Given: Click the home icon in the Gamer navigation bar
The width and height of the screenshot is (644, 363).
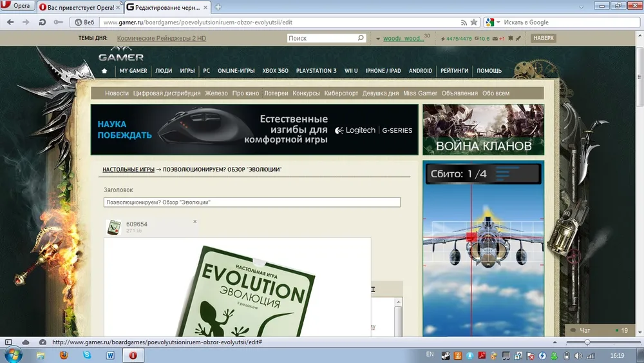Looking at the screenshot, I should pos(104,71).
